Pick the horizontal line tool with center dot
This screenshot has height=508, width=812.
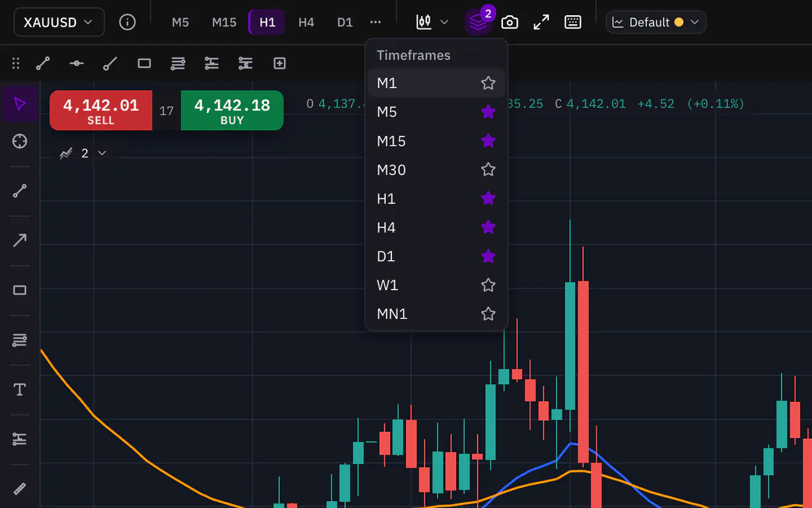[76, 63]
